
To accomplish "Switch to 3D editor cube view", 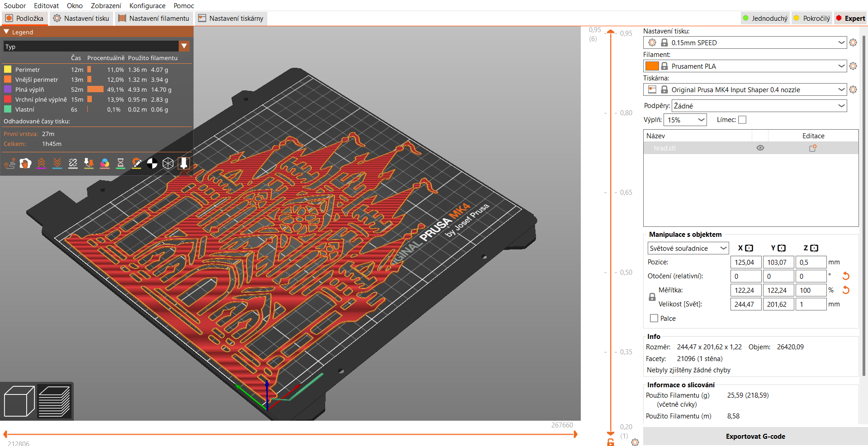I will pyautogui.click(x=19, y=401).
